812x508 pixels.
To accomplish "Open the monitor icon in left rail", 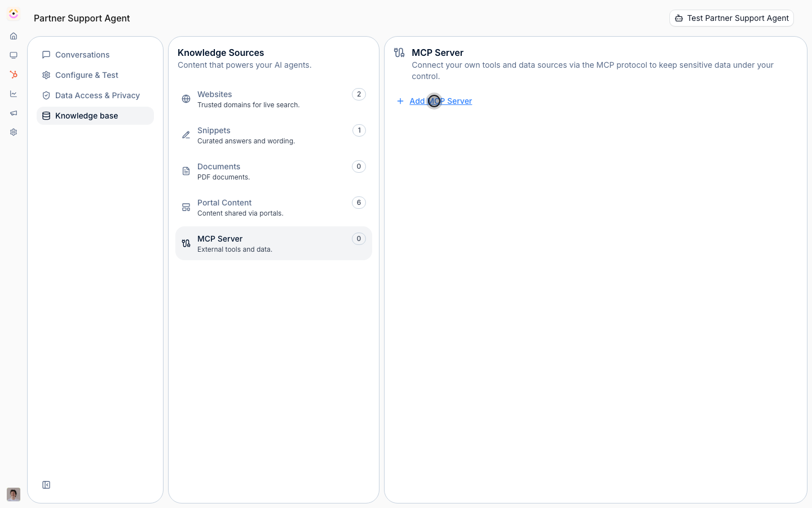I will coord(14,55).
